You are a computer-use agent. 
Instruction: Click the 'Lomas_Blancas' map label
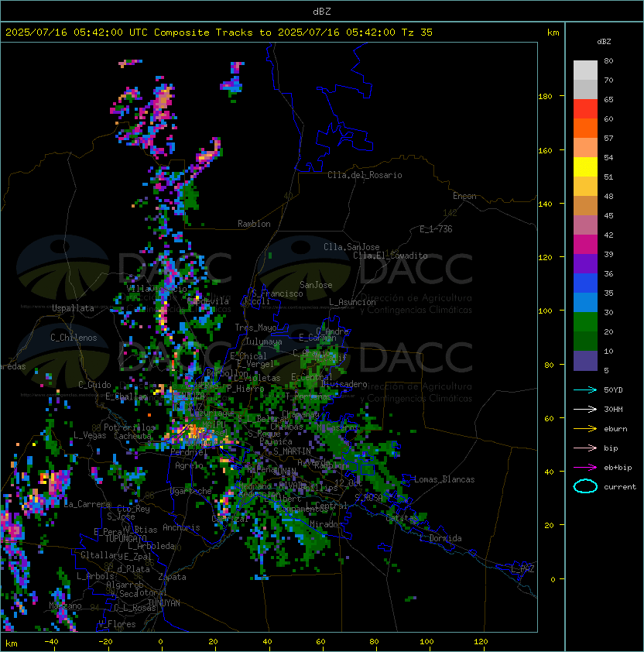click(444, 479)
